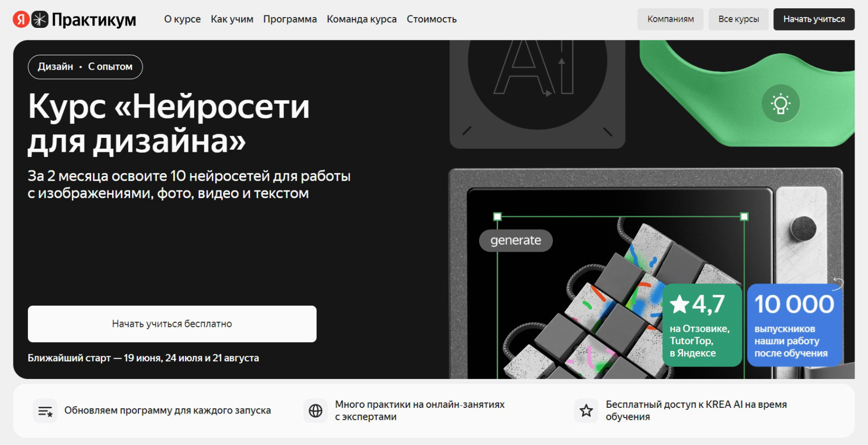
Task: Open the Практикум home link
Action: [94, 20]
